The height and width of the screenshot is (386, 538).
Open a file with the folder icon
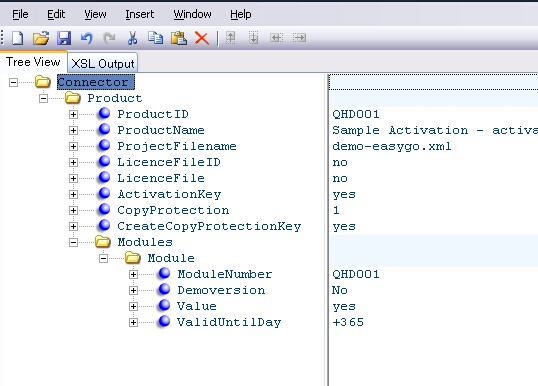click(x=41, y=38)
